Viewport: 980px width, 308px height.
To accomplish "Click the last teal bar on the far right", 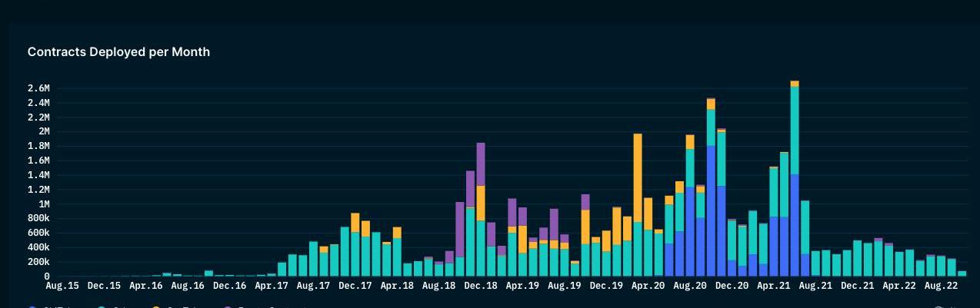I will tap(962, 273).
